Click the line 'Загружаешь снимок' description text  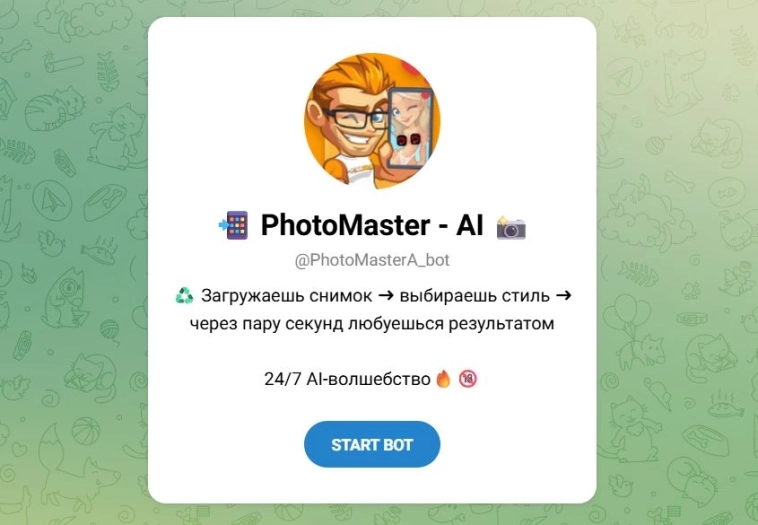(x=287, y=295)
